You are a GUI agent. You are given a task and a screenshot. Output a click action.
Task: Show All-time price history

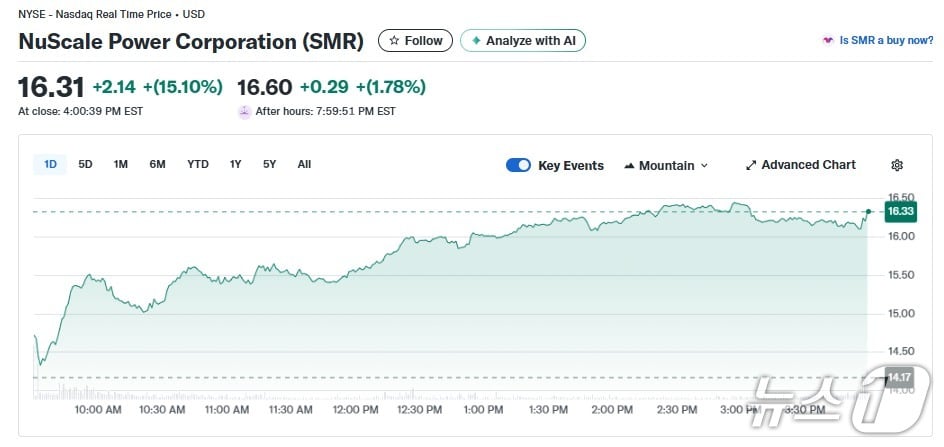tap(304, 164)
